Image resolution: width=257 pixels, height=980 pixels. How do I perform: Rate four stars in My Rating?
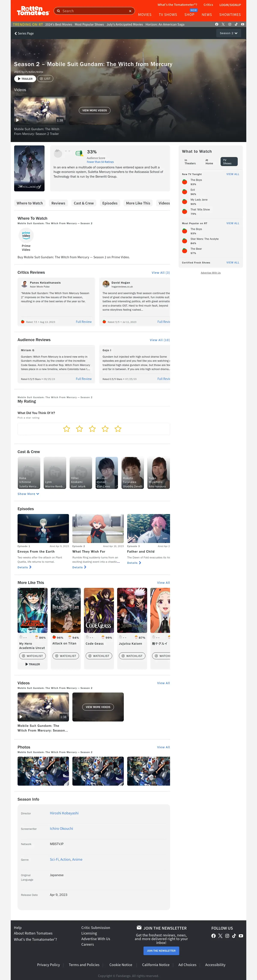(105, 429)
